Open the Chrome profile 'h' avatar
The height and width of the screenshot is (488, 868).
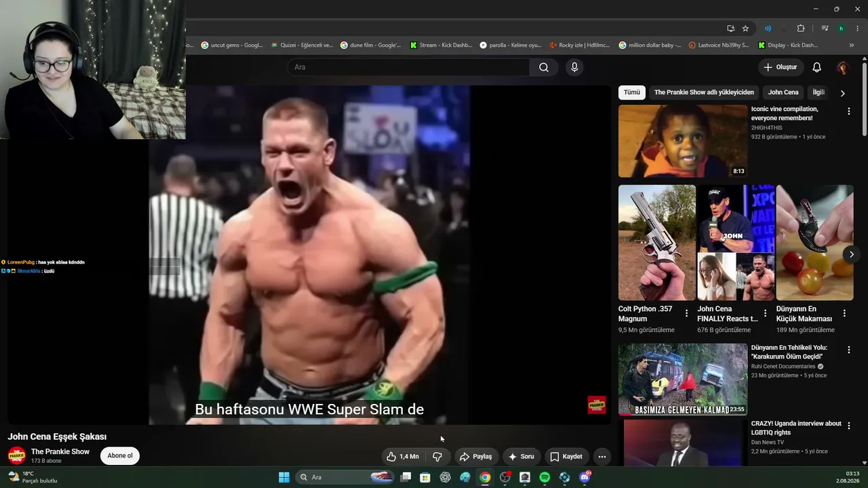841,28
